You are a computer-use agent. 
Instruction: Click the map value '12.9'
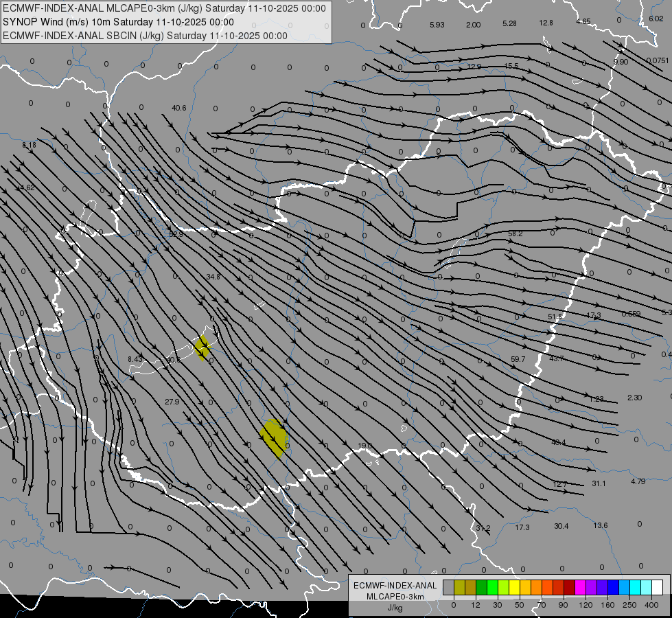coord(474,67)
